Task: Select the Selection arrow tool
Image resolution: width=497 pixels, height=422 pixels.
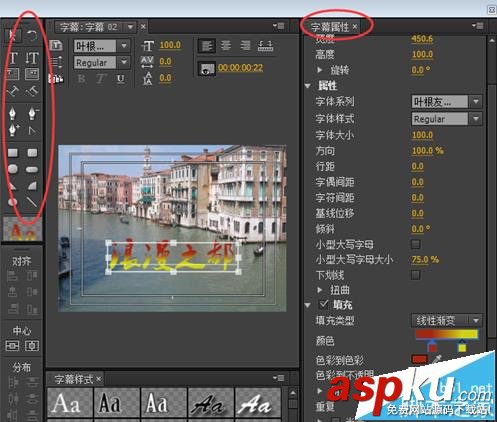Action: [13, 35]
